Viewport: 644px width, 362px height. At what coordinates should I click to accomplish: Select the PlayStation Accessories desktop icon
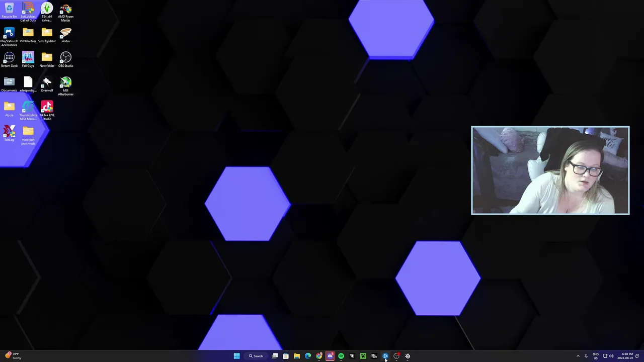(x=9, y=37)
